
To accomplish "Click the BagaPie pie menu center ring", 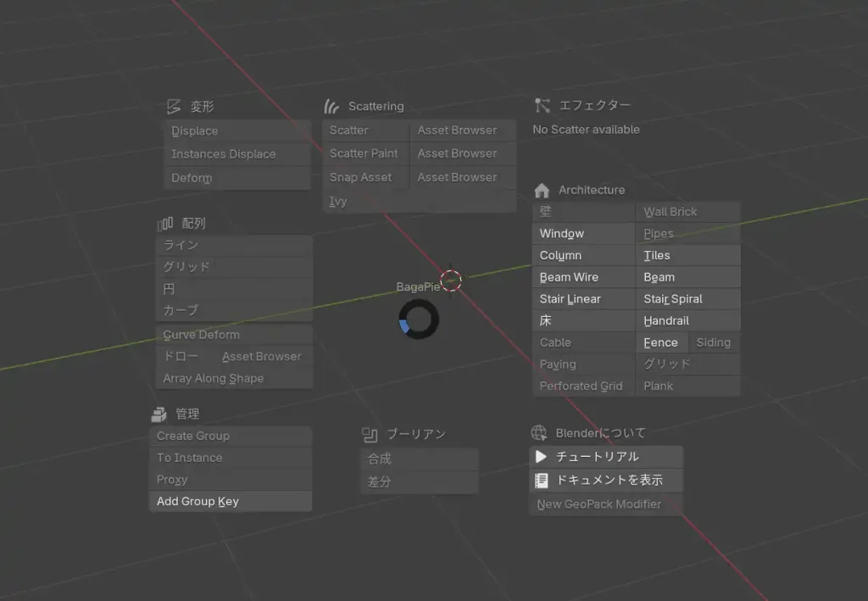I will tap(419, 321).
